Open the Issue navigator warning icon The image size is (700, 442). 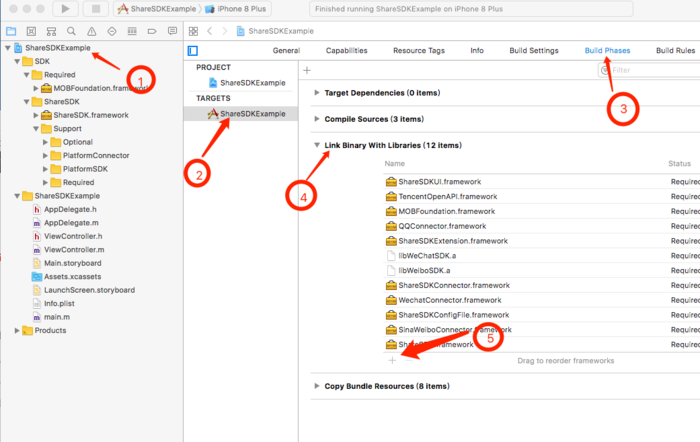pos(92,31)
